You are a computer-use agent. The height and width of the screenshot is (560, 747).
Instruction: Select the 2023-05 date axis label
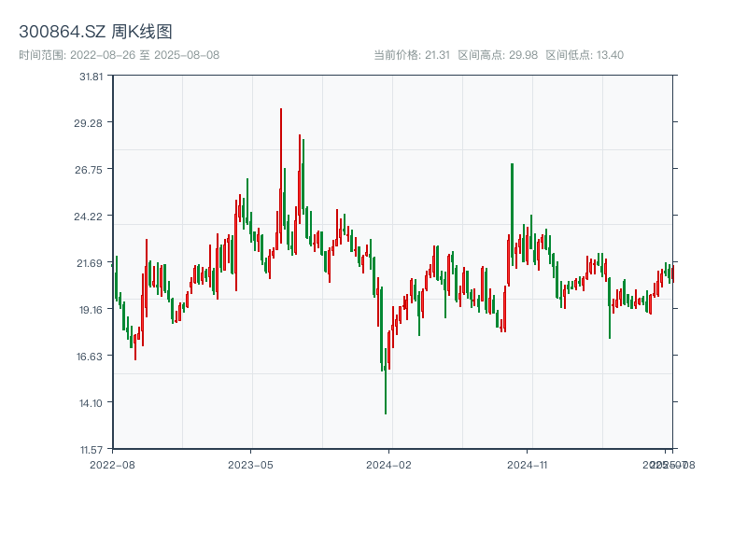point(250,464)
